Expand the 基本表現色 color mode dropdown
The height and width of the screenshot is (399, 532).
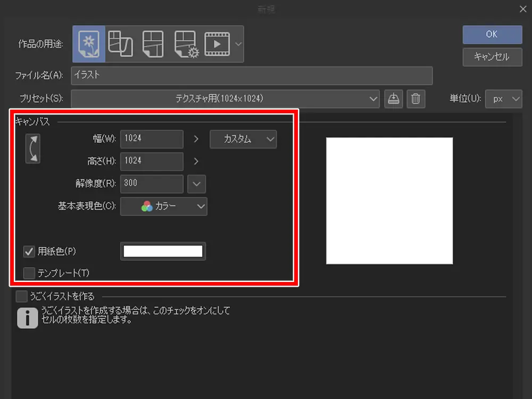(x=164, y=206)
